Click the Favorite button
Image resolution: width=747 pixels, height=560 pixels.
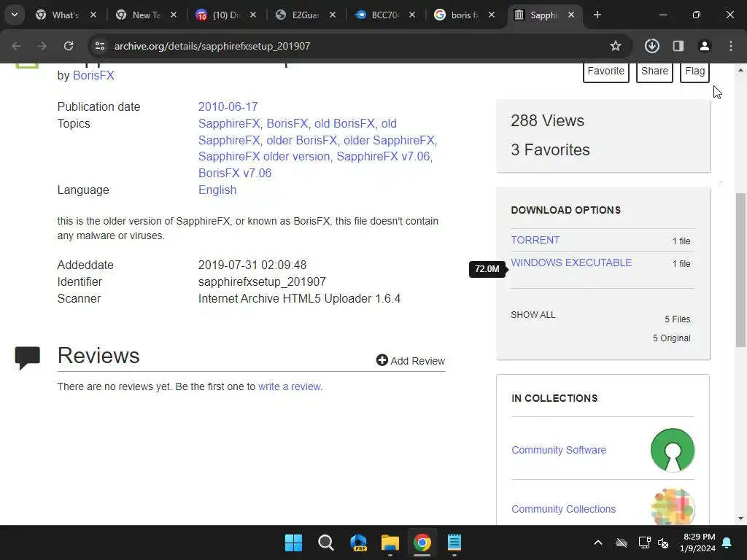pos(606,71)
